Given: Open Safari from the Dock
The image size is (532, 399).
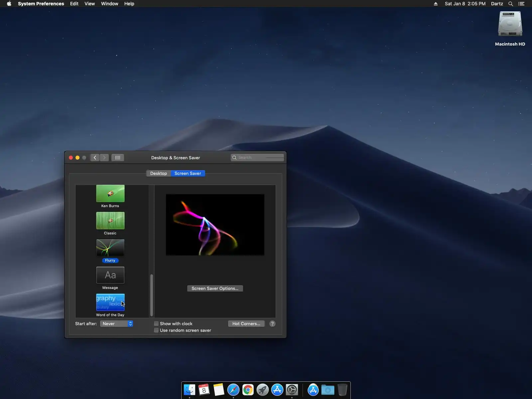Looking at the screenshot, I should pyautogui.click(x=233, y=390).
